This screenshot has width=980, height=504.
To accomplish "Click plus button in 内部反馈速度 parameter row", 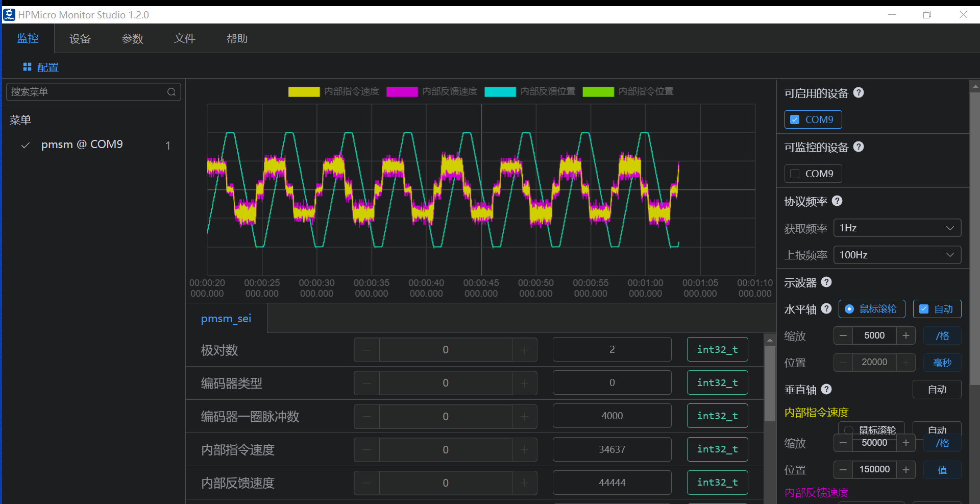I will click(524, 483).
